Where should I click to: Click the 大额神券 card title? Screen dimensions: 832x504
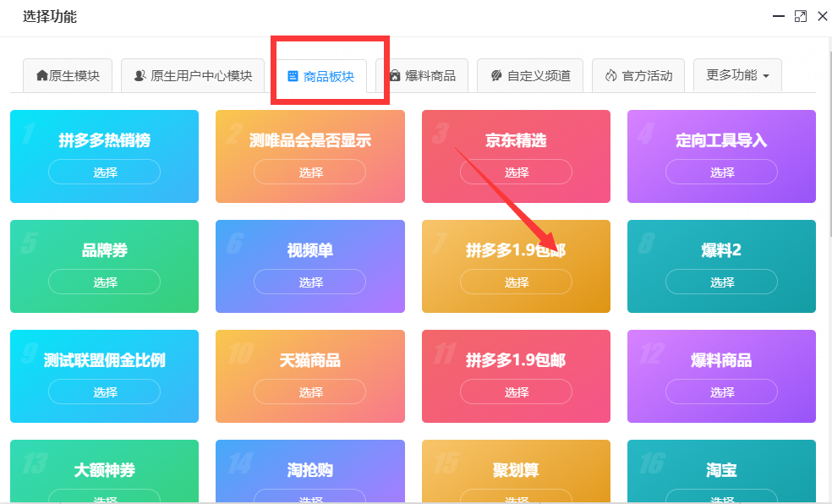105,470
